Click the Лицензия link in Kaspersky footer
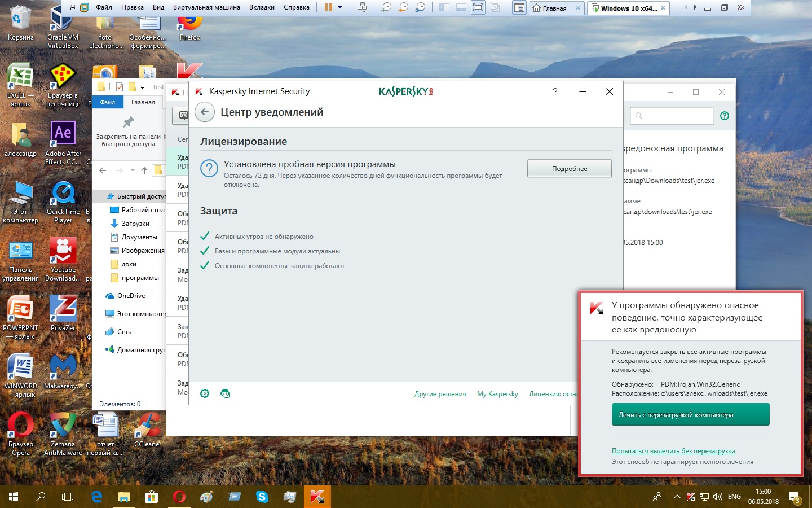Image resolution: width=812 pixels, height=508 pixels. pyautogui.click(x=553, y=394)
